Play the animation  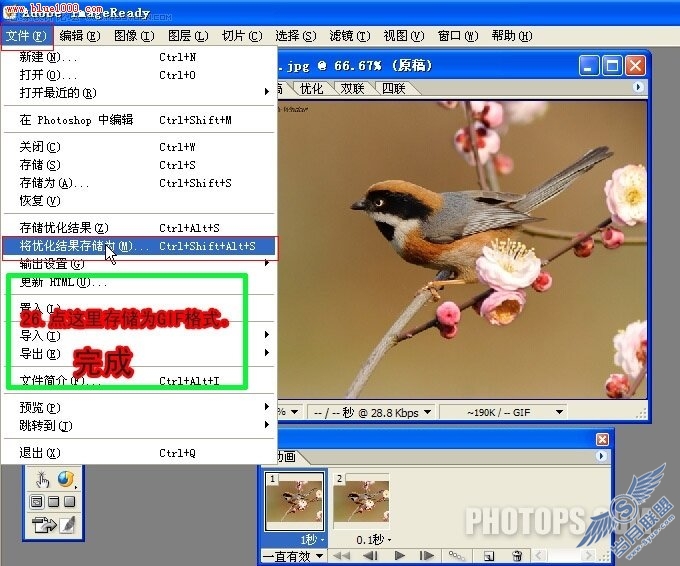click(x=399, y=555)
